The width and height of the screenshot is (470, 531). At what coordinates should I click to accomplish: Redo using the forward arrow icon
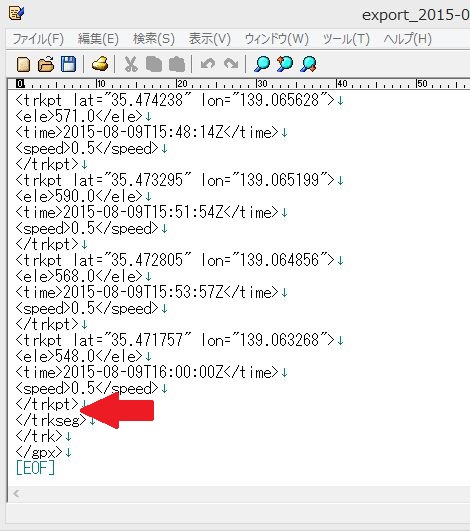pyautogui.click(x=231, y=64)
